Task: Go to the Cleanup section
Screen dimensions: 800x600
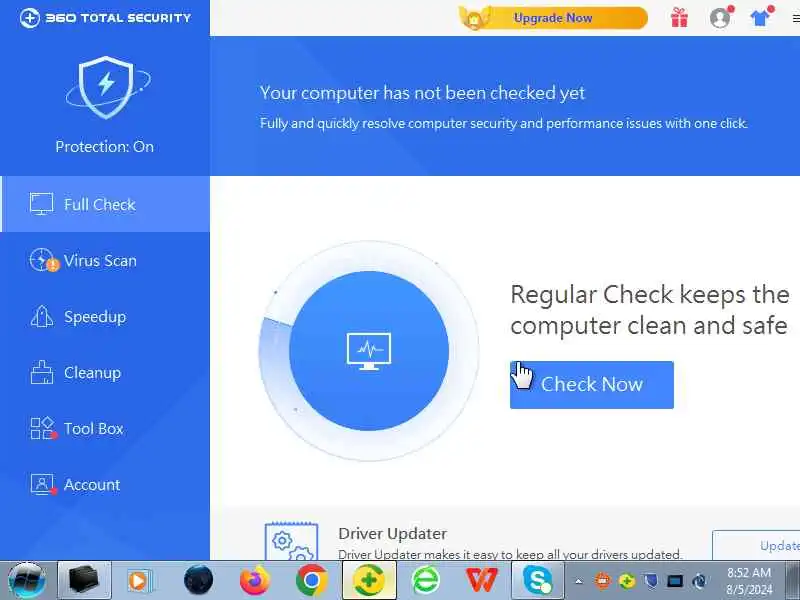Action: coord(105,372)
